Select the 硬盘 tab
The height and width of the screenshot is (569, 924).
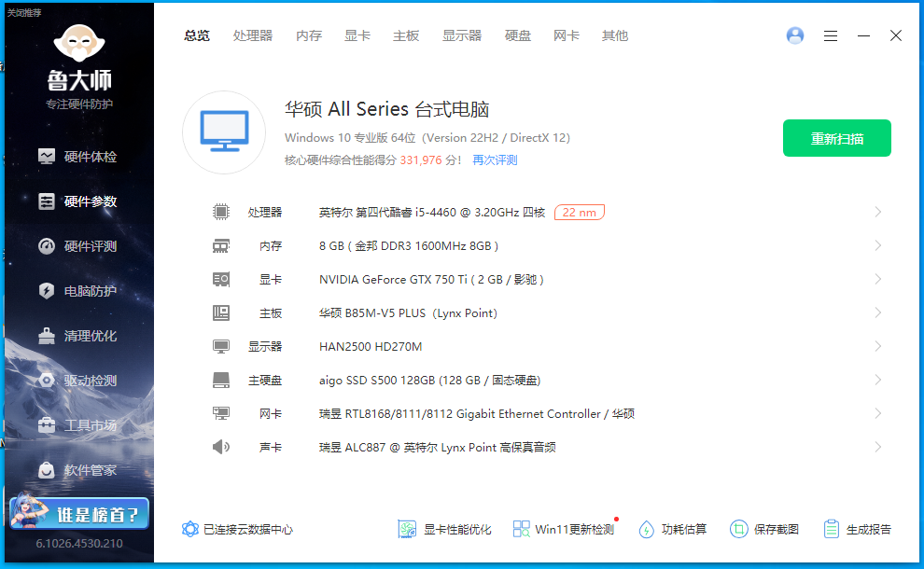[518, 35]
